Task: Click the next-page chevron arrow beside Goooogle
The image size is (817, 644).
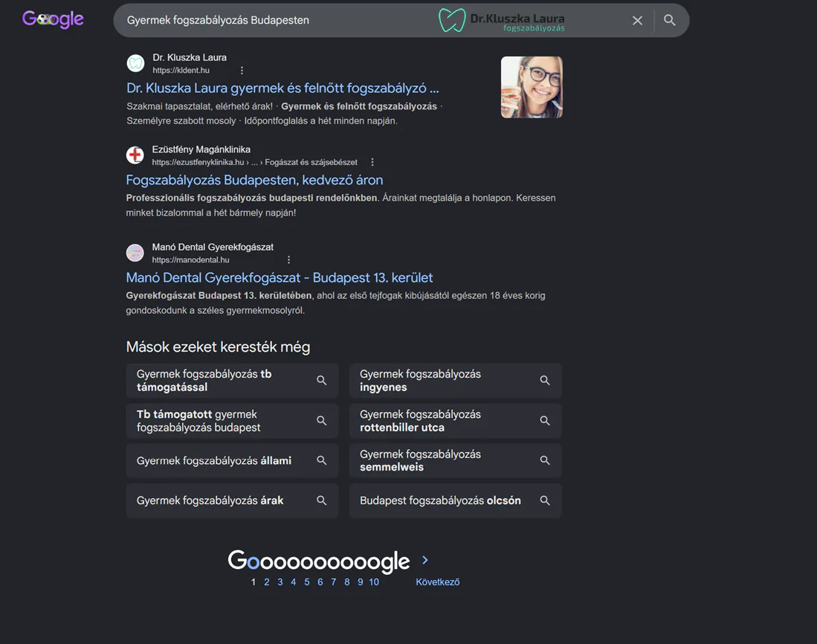Action: 425,560
